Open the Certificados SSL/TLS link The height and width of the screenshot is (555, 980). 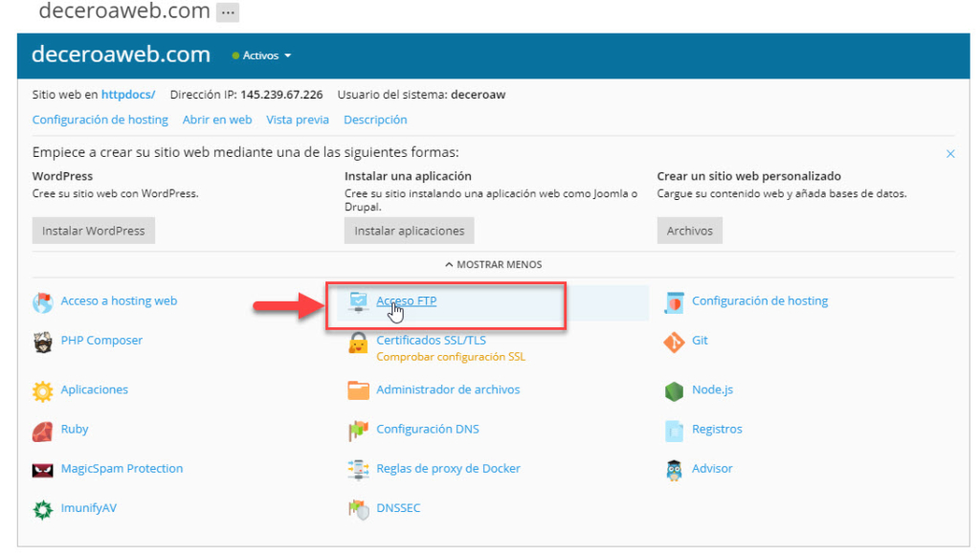[x=431, y=340]
